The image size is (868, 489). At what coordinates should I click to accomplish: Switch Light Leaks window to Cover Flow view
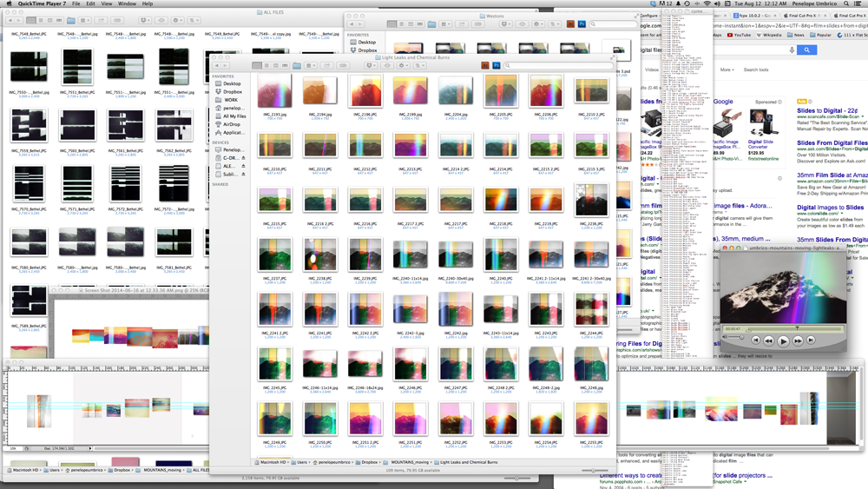(x=286, y=65)
